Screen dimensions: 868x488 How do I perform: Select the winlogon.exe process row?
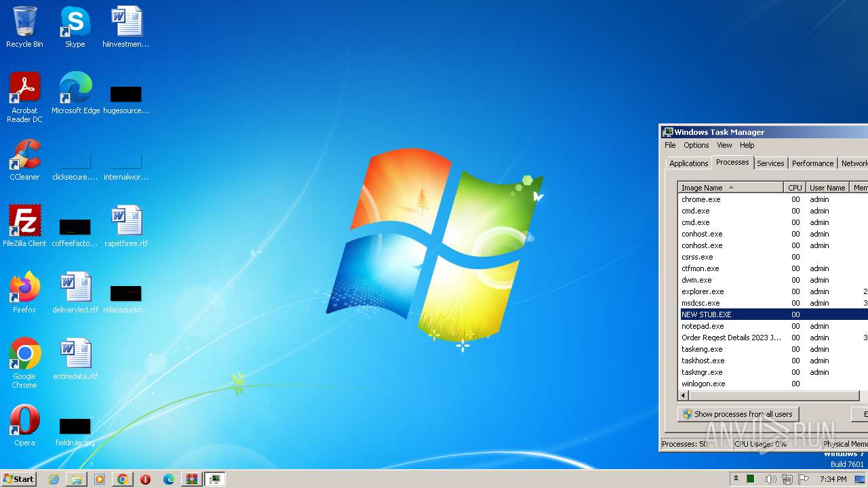pyautogui.click(x=774, y=384)
